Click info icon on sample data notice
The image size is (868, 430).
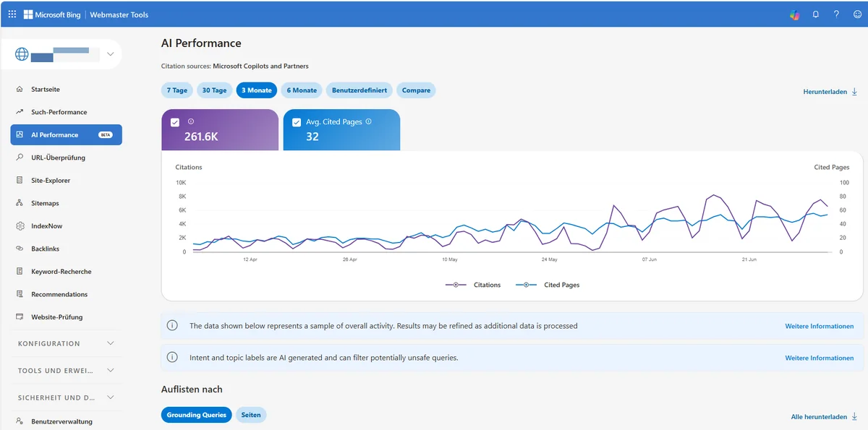(x=172, y=326)
